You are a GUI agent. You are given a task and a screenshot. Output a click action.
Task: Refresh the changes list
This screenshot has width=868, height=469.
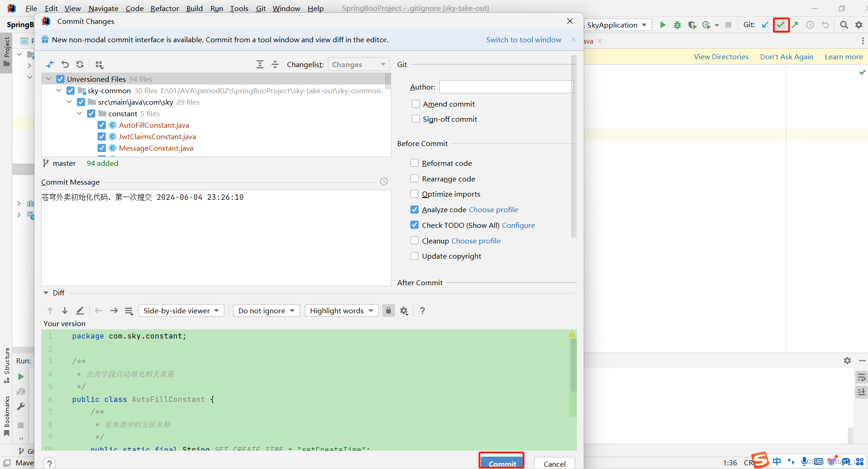pyautogui.click(x=80, y=64)
